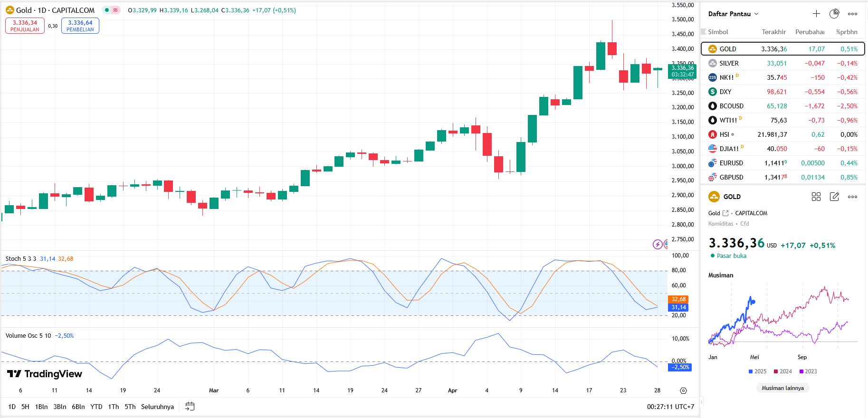868x418 pixels.
Task: Click the PENJUALAN sell button
Action: pyautogui.click(x=25, y=26)
